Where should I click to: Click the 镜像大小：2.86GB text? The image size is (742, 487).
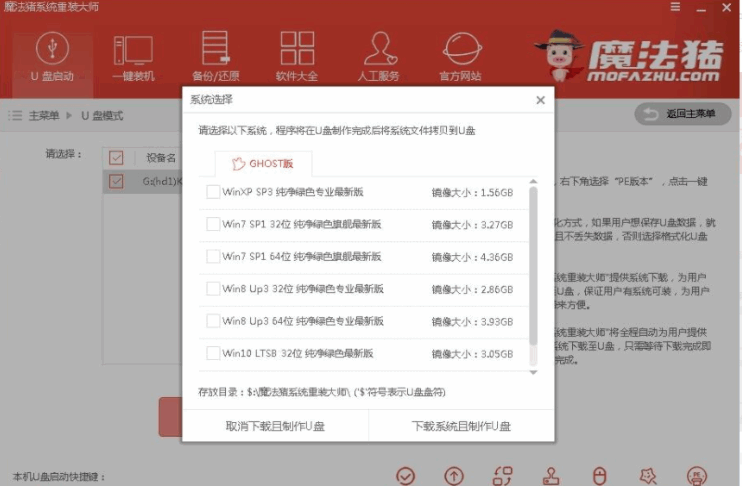point(472,289)
